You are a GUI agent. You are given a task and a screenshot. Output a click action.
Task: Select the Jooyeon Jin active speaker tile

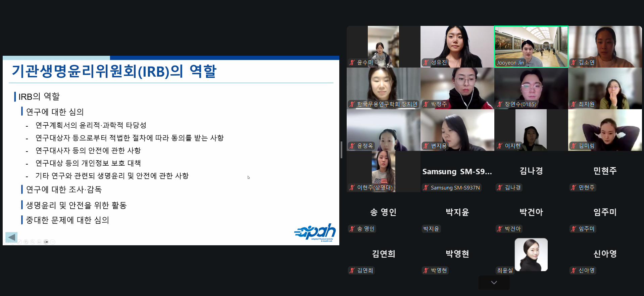(531, 46)
